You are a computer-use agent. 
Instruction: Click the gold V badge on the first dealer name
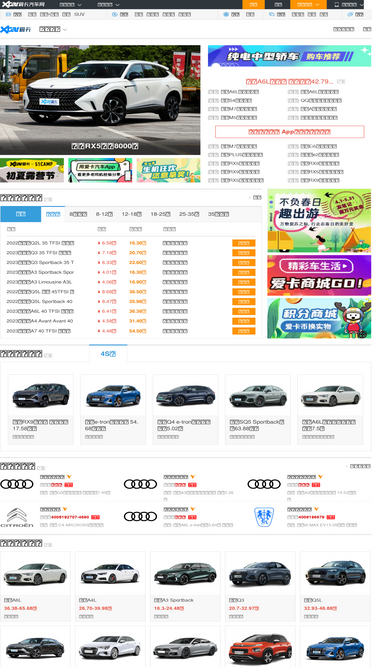pos(69,476)
